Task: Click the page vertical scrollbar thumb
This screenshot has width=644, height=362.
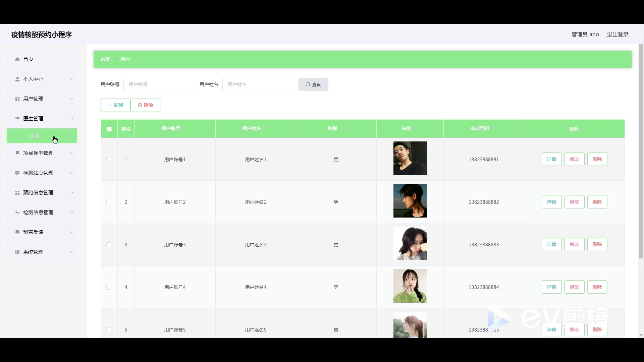Action: tap(641, 152)
